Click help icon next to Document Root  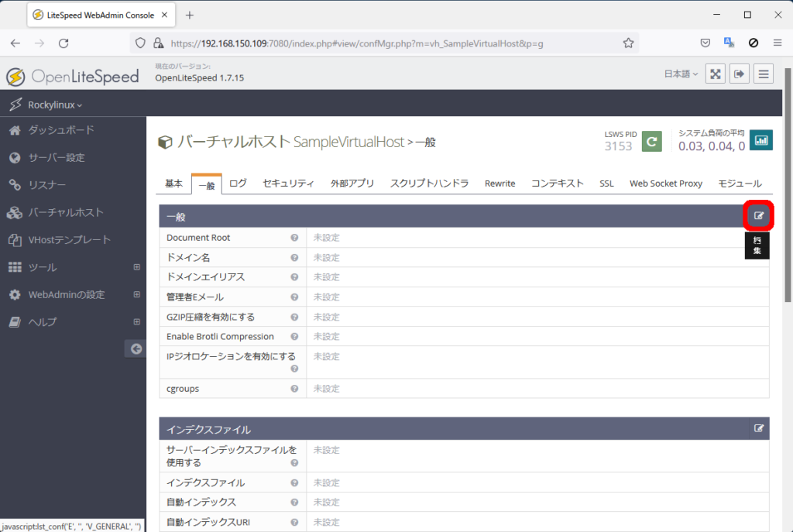tap(294, 238)
